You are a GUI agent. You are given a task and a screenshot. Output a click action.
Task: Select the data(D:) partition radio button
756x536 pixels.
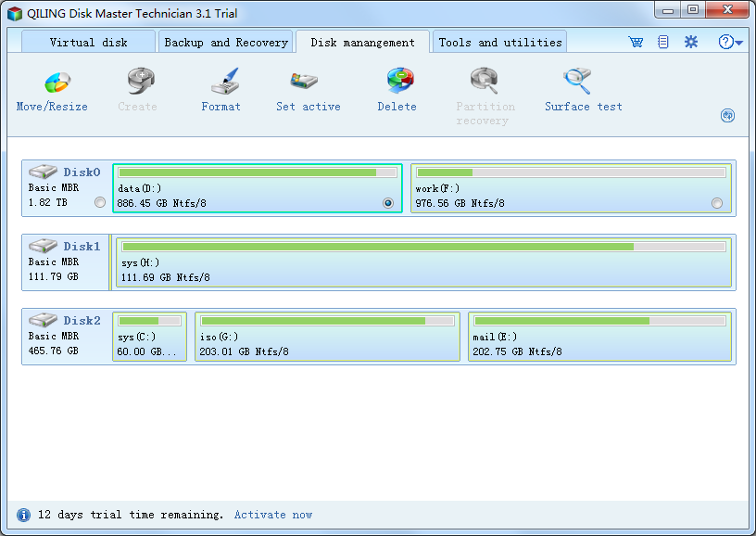pyautogui.click(x=388, y=203)
